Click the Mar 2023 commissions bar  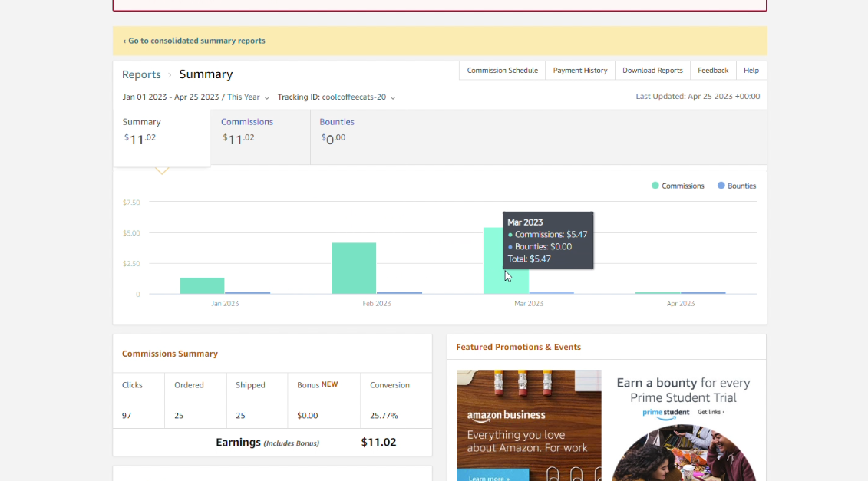click(x=493, y=261)
